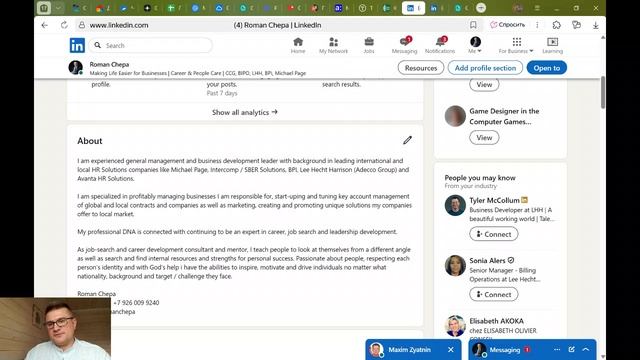
Task: Click the page vertical scrollbar thumb
Action: (603, 92)
